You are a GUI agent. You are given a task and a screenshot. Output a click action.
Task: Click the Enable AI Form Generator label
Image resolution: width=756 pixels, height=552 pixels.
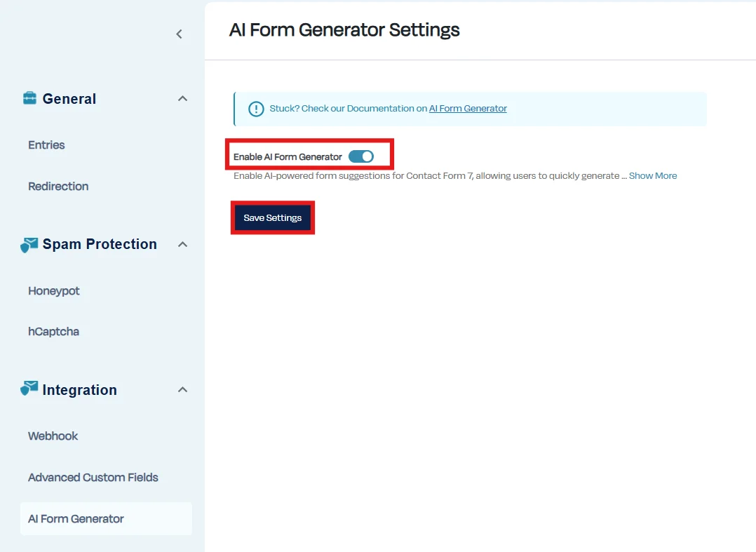288,157
